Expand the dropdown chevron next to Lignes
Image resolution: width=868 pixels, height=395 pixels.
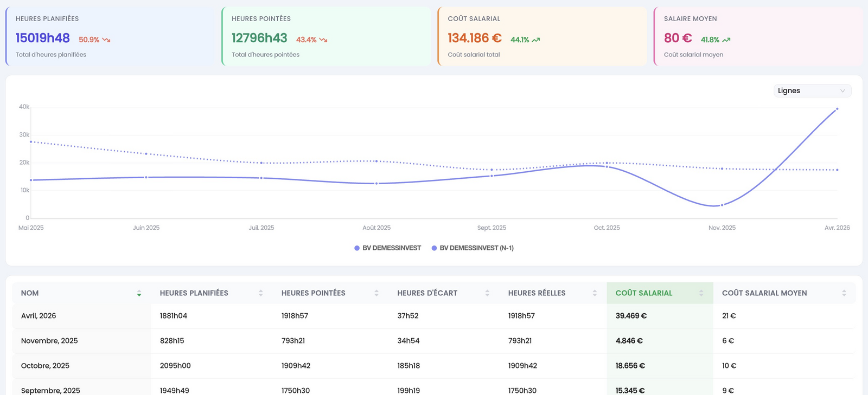point(843,91)
